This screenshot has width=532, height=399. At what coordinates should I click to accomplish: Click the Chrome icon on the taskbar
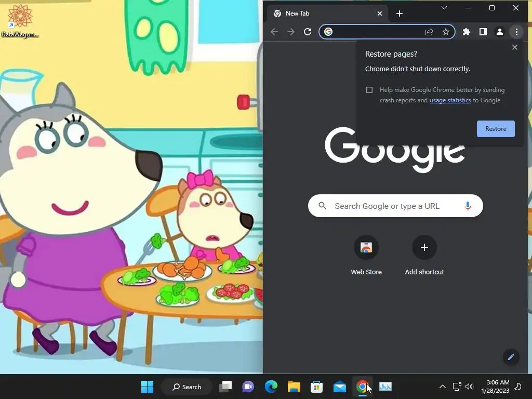click(x=362, y=387)
